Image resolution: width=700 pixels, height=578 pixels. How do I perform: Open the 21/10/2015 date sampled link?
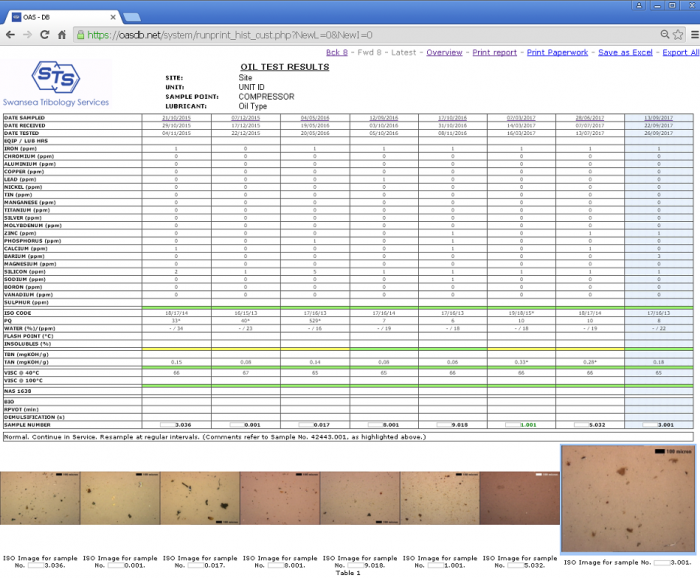(x=176, y=118)
